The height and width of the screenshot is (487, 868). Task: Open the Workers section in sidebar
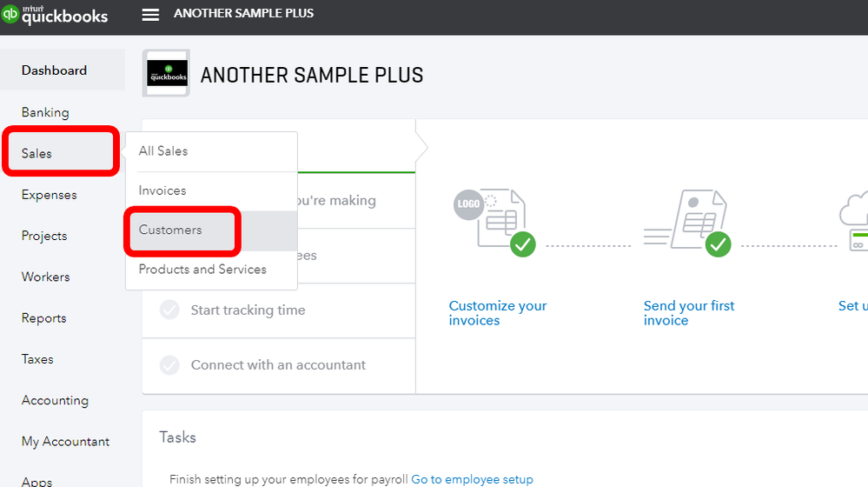(45, 277)
